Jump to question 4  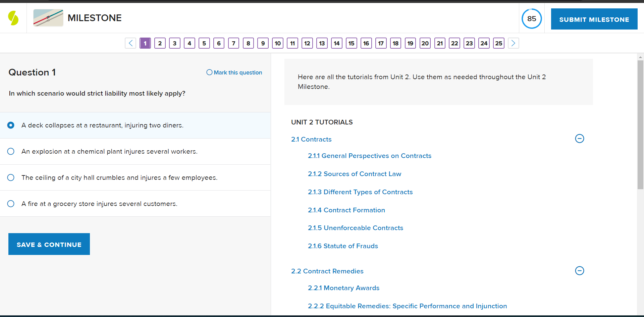click(190, 43)
